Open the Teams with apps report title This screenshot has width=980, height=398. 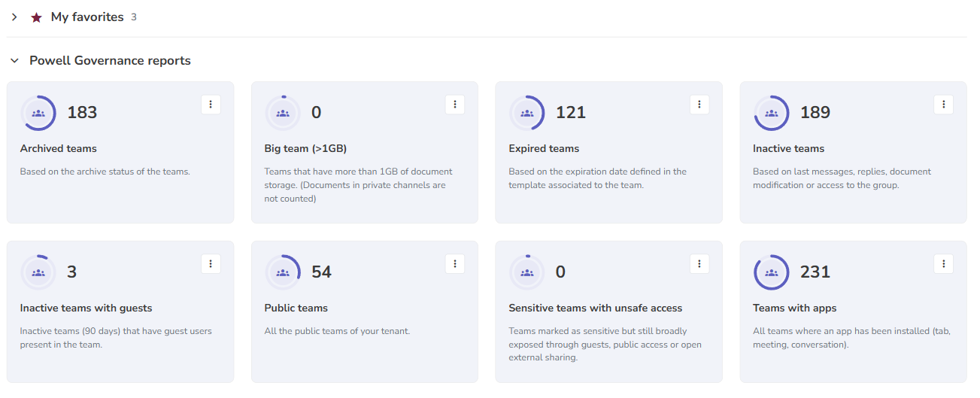click(x=795, y=308)
